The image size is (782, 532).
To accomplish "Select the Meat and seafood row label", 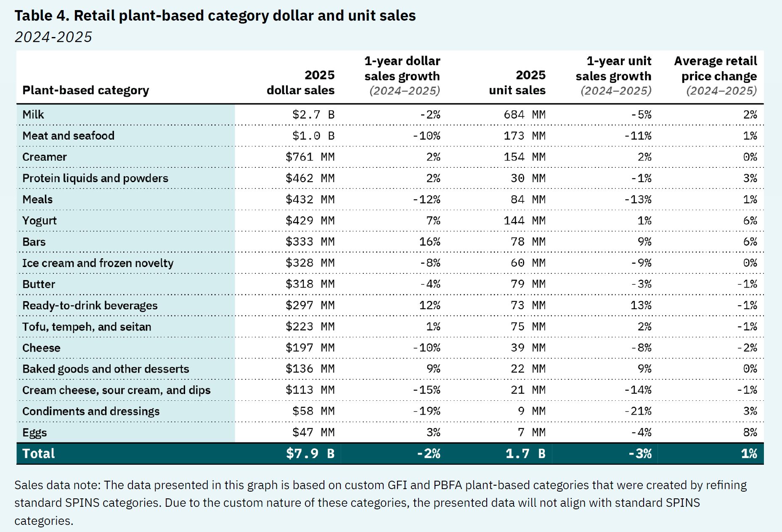I will (68, 135).
